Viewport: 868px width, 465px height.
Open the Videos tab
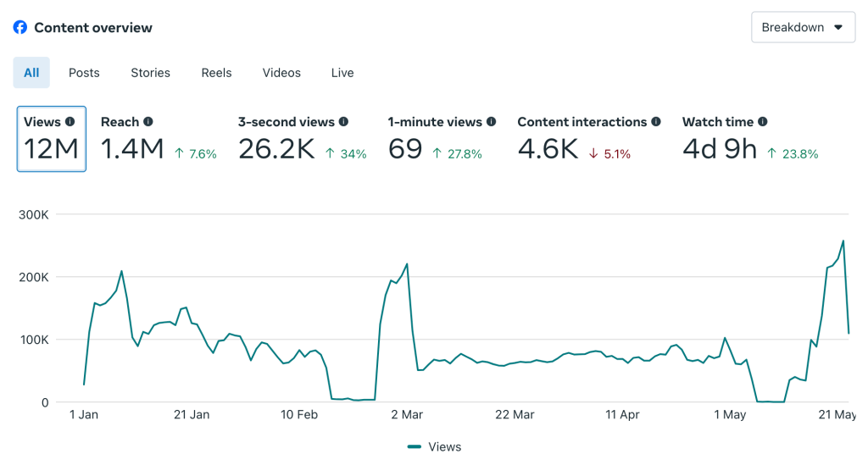[281, 73]
